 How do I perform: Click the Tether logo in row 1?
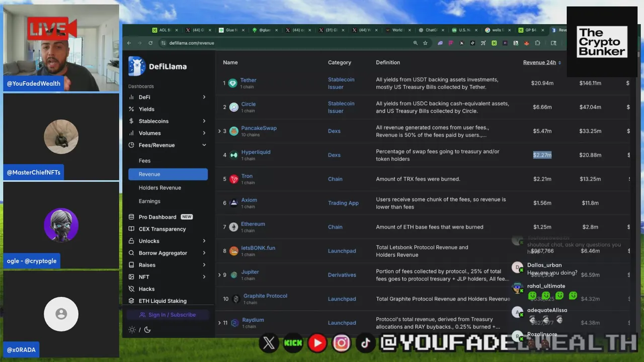tap(233, 83)
